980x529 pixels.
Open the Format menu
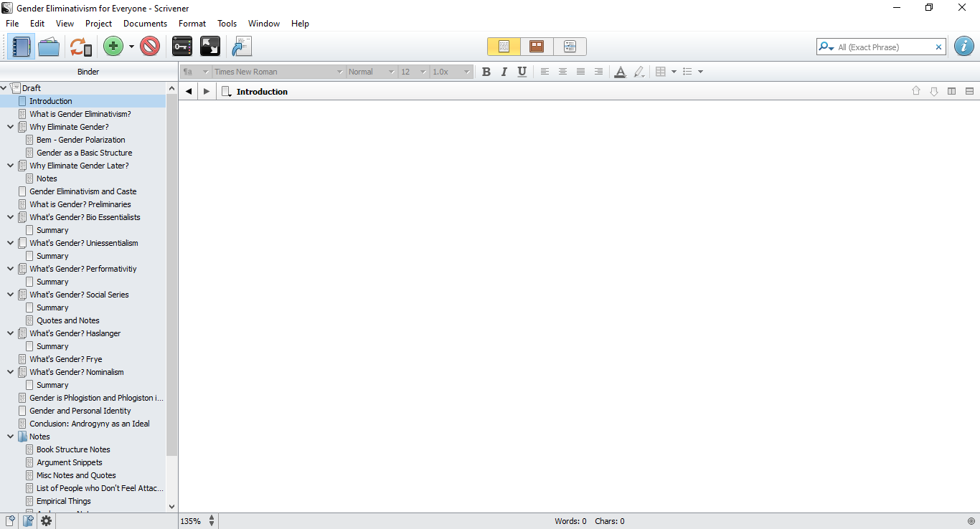pyautogui.click(x=192, y=24)
